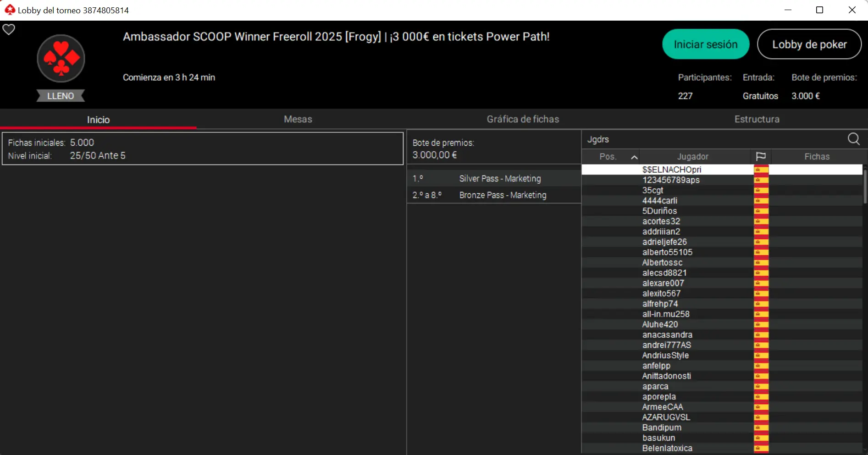
Task: Click the Nivel inicial 25/50 Ante 5 text
Action: [98, 156]
